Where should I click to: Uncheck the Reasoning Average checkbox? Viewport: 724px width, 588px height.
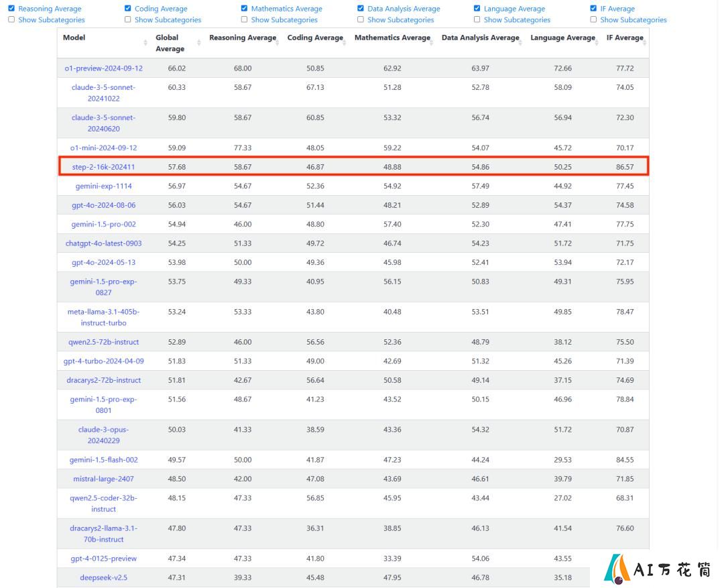11,8
